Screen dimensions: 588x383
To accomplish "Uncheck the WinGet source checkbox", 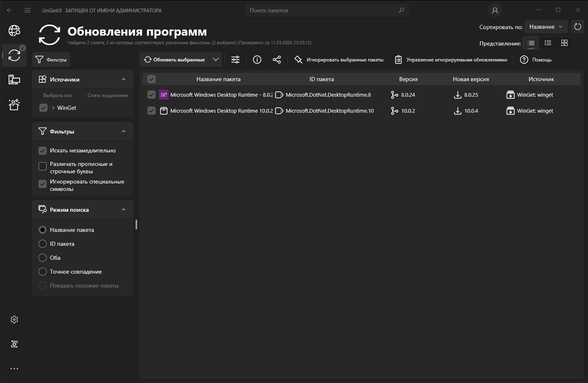I will point(43,108).
